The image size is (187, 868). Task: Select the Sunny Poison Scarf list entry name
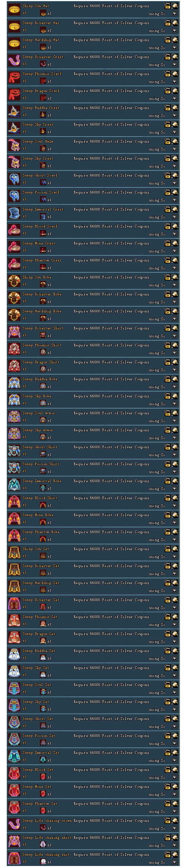coord(41,192)
